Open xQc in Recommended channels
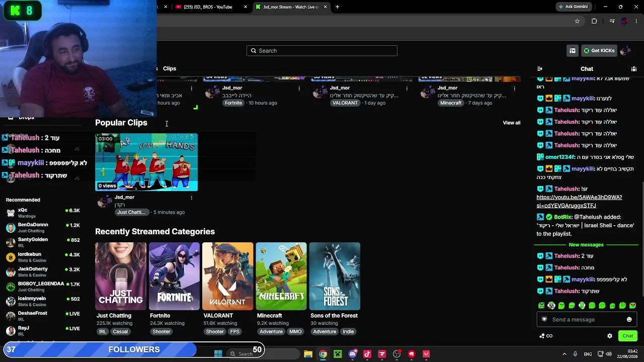The image size is (644, 362). click(43, 213)
